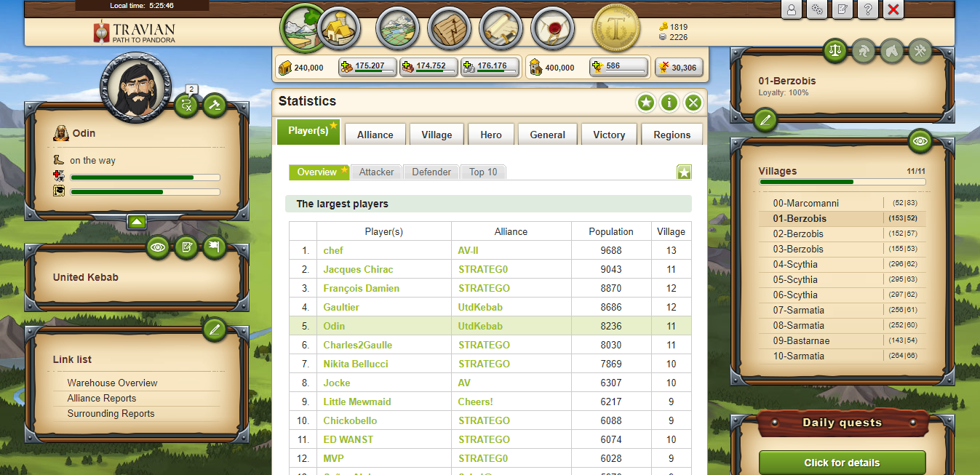Open the Warehouse Overview link

pos(112,383)
